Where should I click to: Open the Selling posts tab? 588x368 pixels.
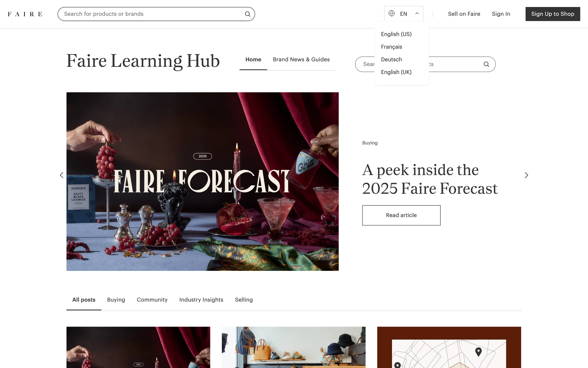click(244, 300)
